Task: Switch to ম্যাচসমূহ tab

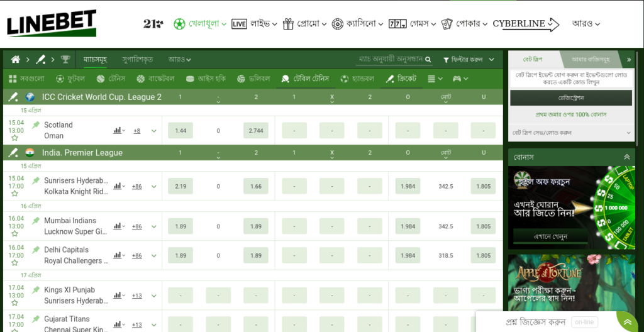Action: point(96,60)
